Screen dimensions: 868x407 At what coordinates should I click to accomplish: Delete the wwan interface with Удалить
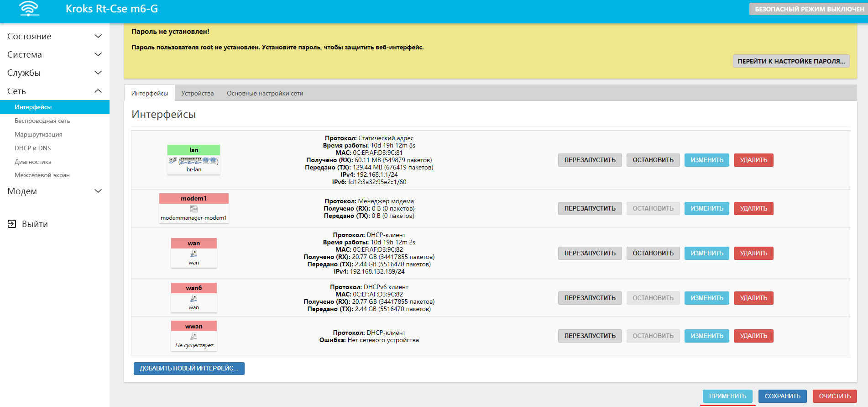pyautogui.click(x=753, y=336)
